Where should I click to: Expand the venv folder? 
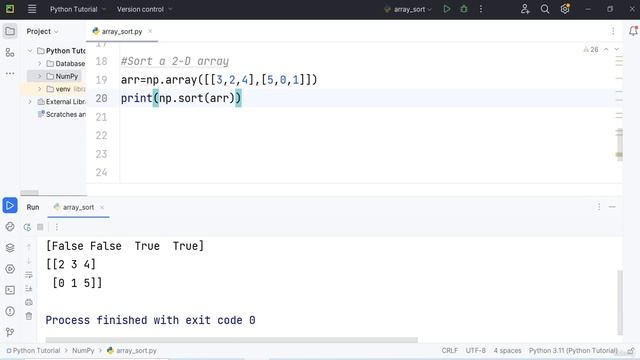[40, 89]
